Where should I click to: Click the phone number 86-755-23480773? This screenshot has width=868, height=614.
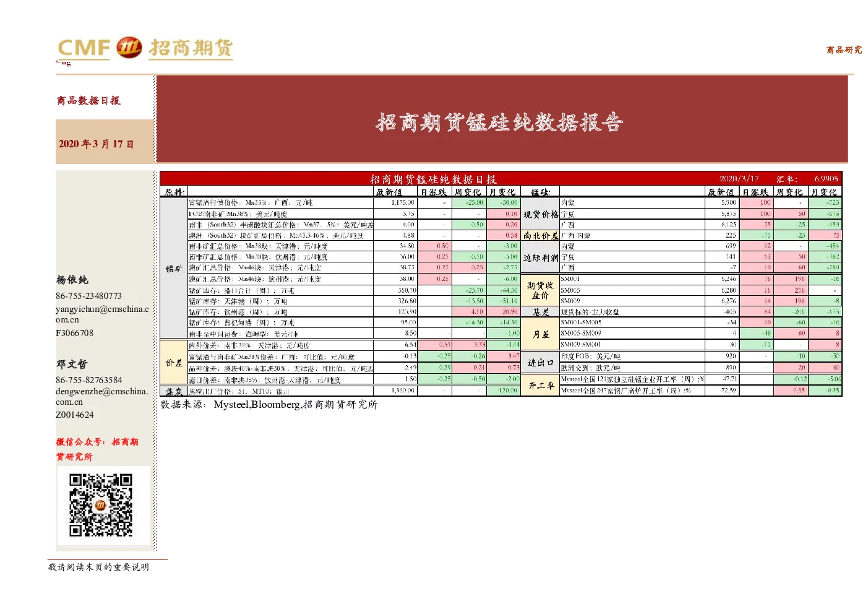pyautogui.click(x=88, y=296)
